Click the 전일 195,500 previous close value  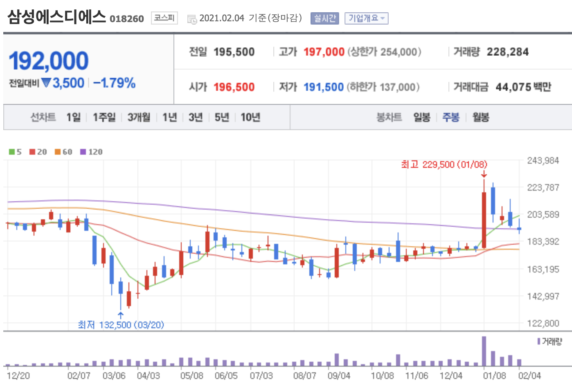(x=234, y=52)
